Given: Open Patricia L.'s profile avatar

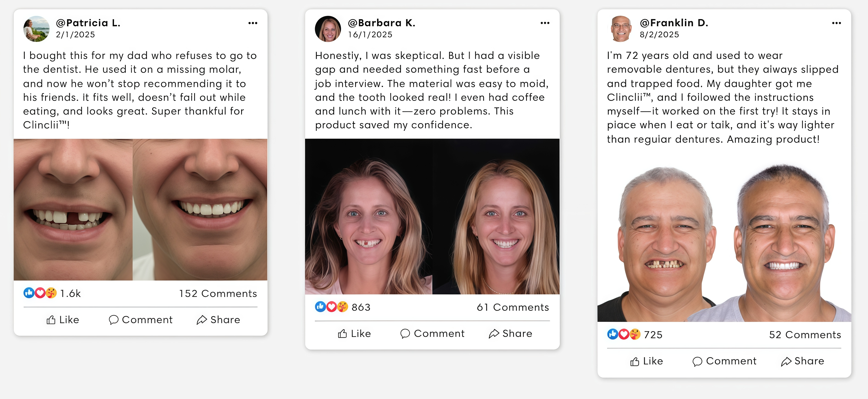Looking at the screenshot, I should (36, 29).
